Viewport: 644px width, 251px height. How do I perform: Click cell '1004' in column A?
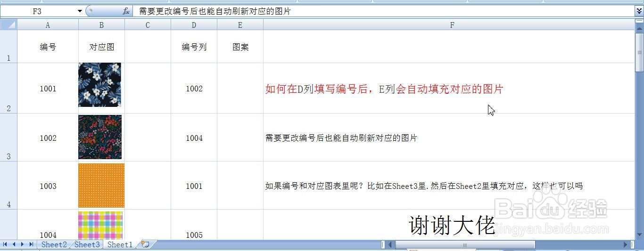tap(48, 225)
